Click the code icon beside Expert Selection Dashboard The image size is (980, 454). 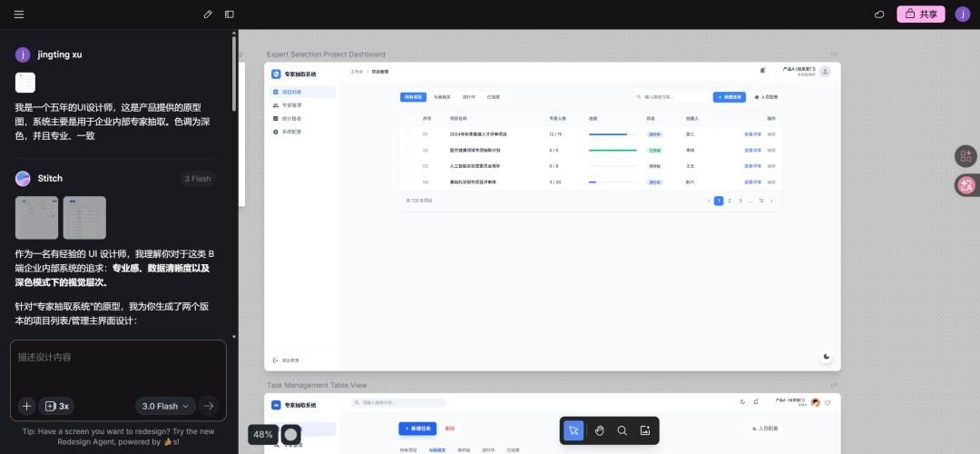pyautogui.click(x=835, y=54)
